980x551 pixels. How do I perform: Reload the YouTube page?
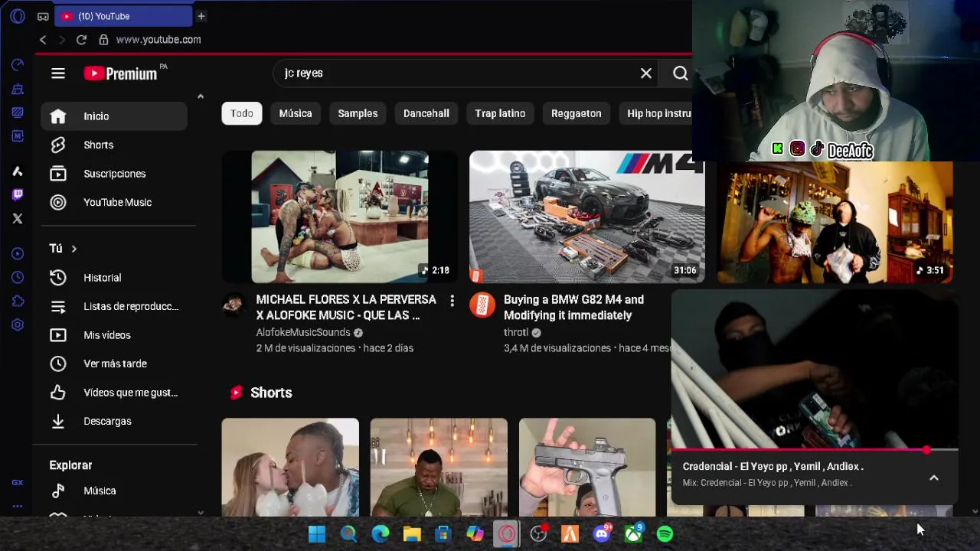81,40
